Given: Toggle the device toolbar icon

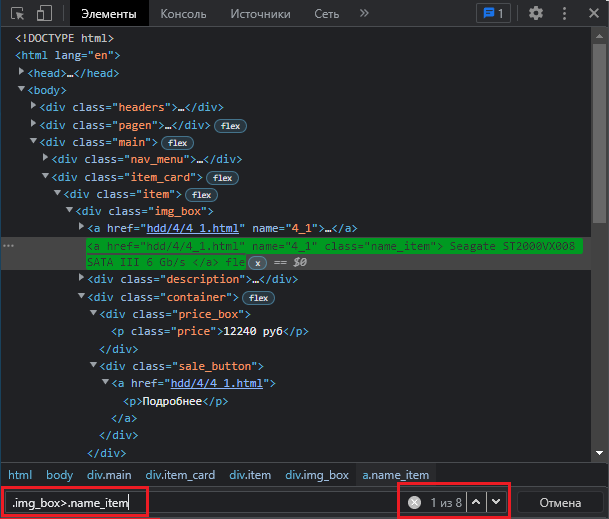Looking at the screenshot, I should pos(45,14).
